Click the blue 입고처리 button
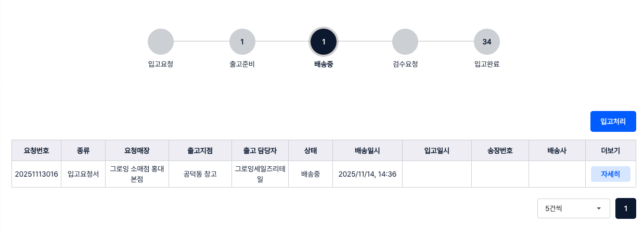 point(613,121)
